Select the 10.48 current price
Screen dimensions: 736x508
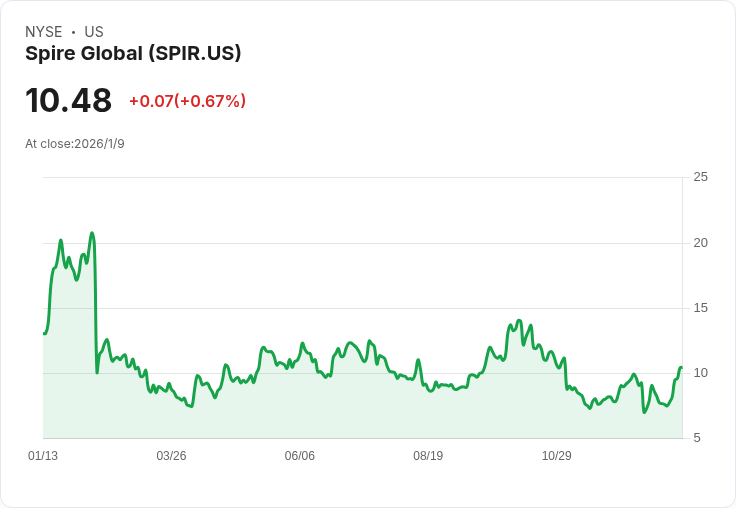[x=68, y=101]
